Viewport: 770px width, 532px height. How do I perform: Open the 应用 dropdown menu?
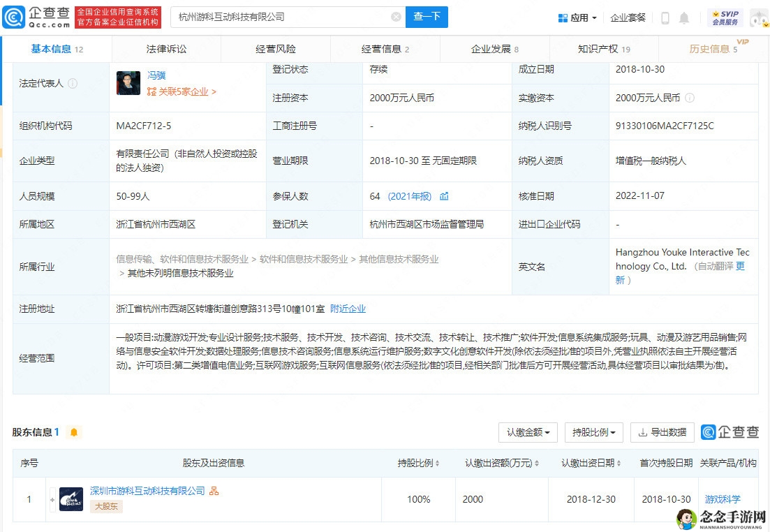click(577, 18)
